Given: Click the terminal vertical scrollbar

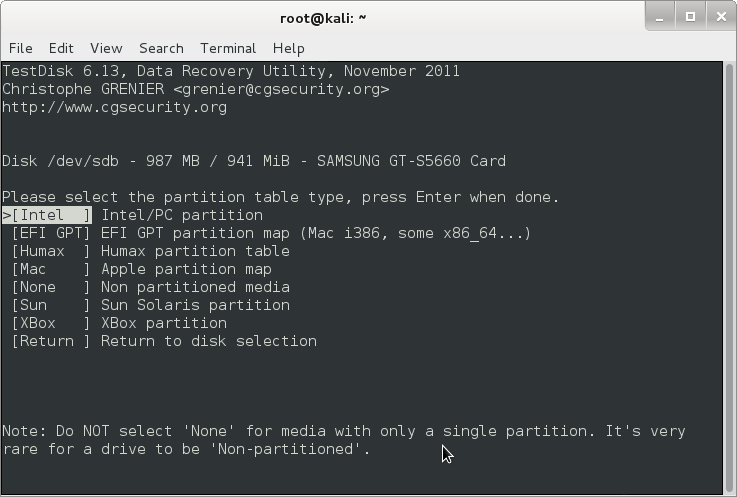Looking at the screenshot, I should (729, 277).
